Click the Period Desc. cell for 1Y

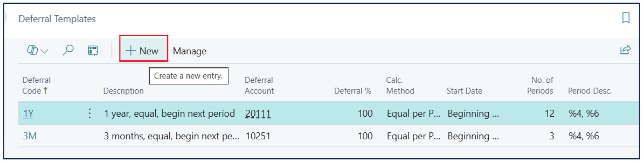(583, 114)
